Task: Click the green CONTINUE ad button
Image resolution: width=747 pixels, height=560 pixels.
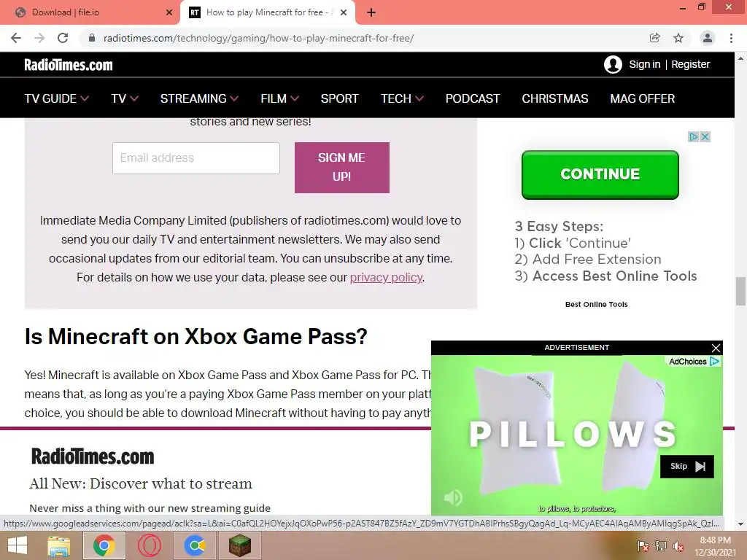Action: click(600, 174)
